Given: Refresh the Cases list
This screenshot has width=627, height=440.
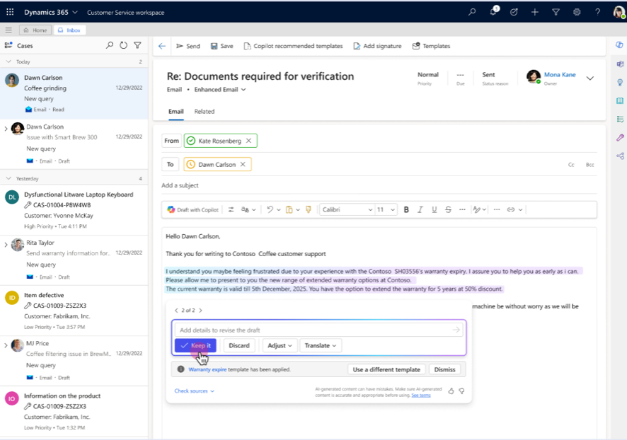Looking at the screenshot, I should tap(123, 46).
